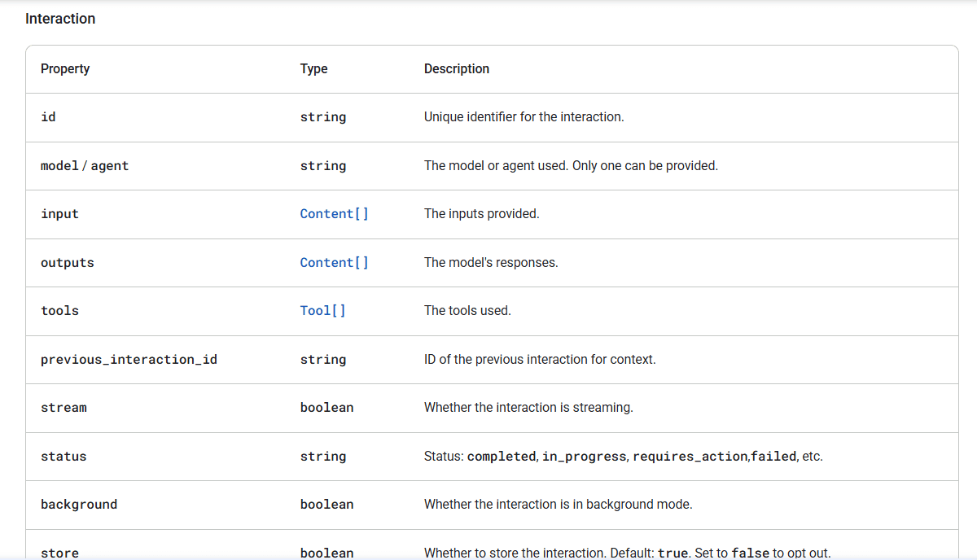Click the requires_action status text
The image size is (977, 560).
pyautogui.click(x=690, y=456)
